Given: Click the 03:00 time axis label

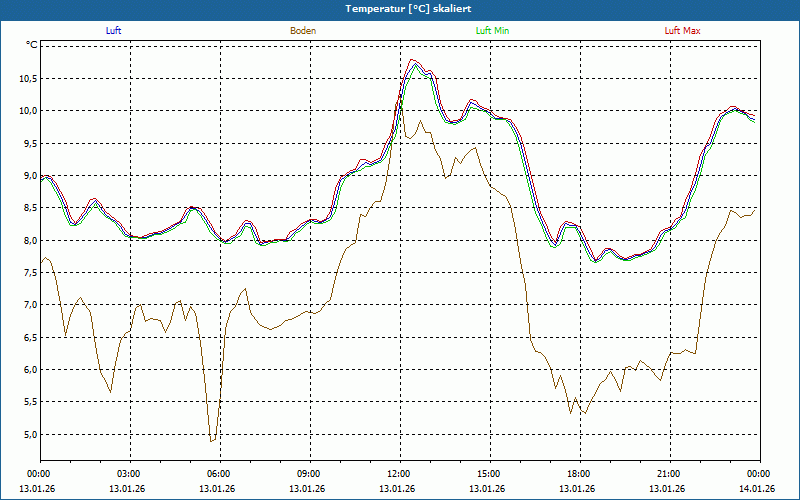Looking at the screenshot, I should pyautogui.click(x=128, y=474).
